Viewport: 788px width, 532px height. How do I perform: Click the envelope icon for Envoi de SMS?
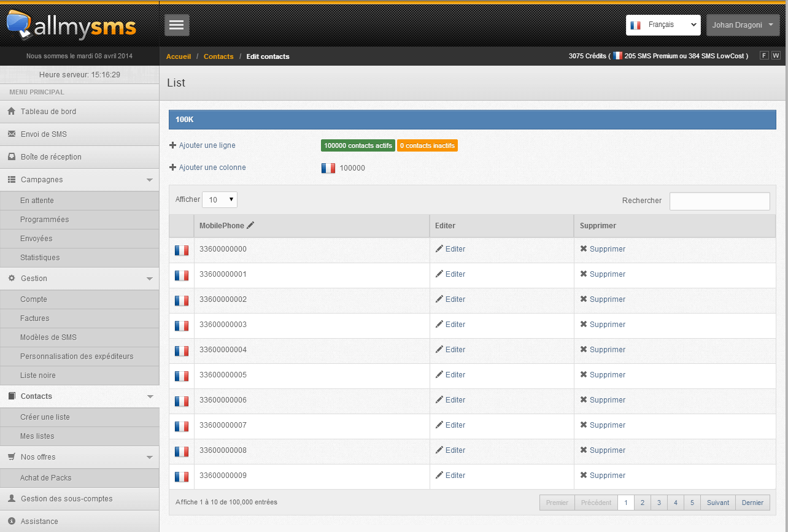[x=11, y=134]
